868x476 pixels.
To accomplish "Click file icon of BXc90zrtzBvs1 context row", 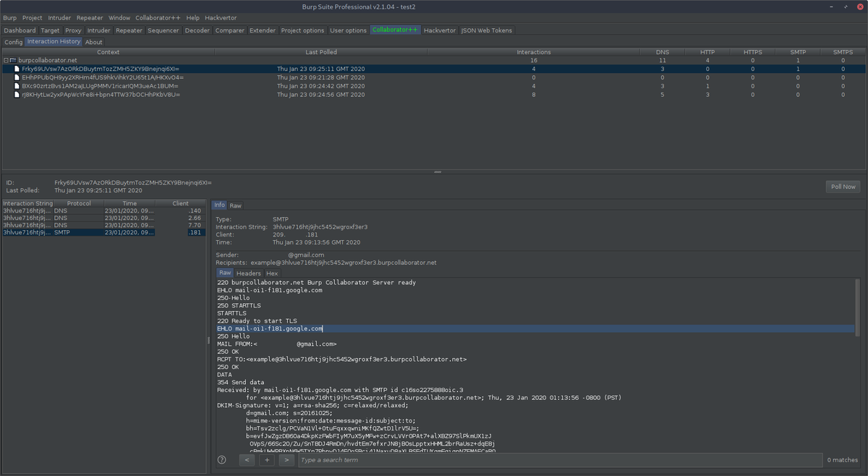I will pos(17,86).
